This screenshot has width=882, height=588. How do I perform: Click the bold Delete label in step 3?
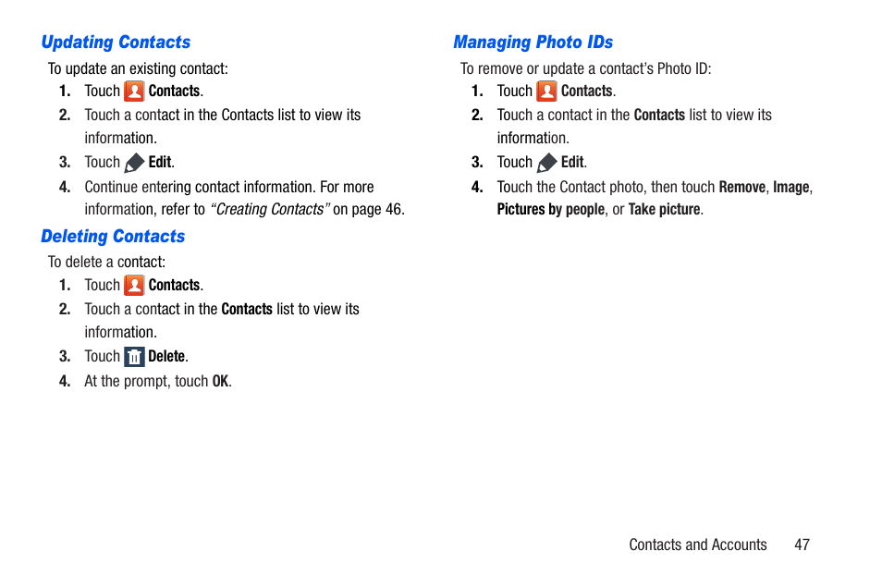(x=166, y=356)
